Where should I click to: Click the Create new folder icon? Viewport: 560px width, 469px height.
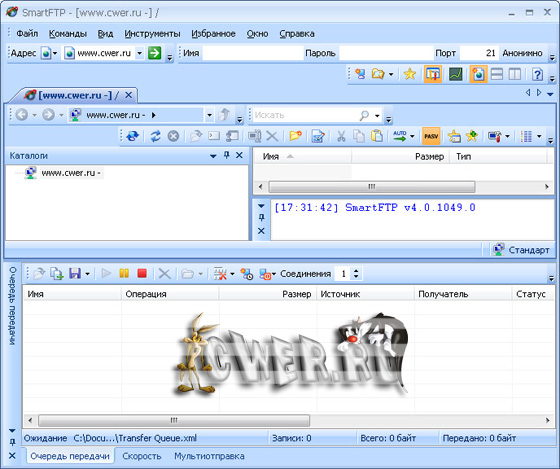pyautogui.click(x=295, y=136)
